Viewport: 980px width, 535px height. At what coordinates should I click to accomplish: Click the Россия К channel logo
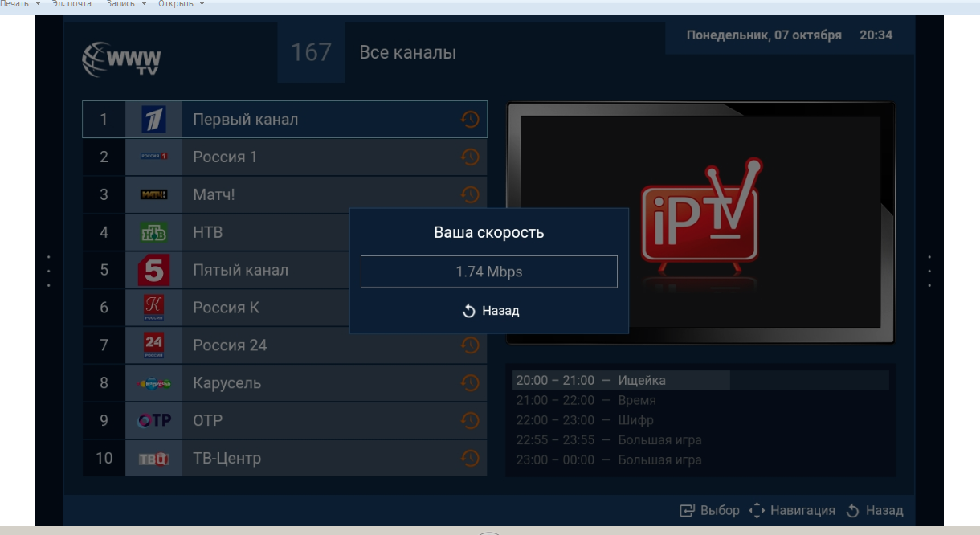[x=153, y=308]
